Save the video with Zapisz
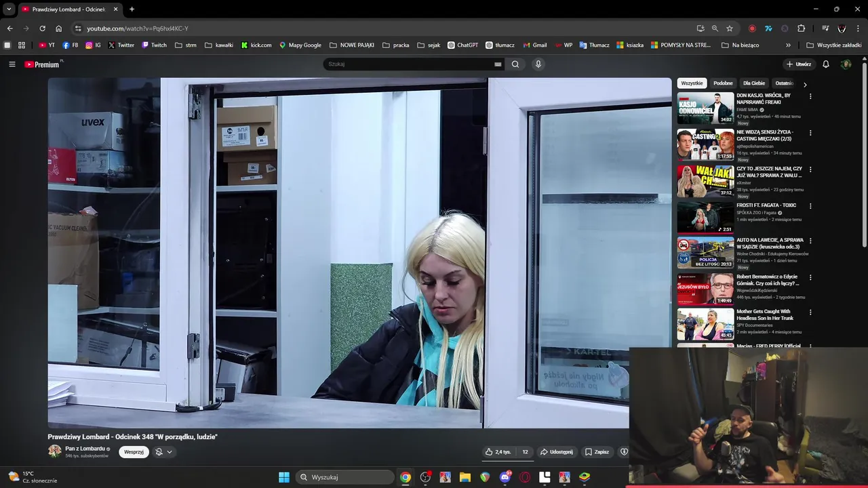Viewport: 868px width, 488px height. click(597, 452)
